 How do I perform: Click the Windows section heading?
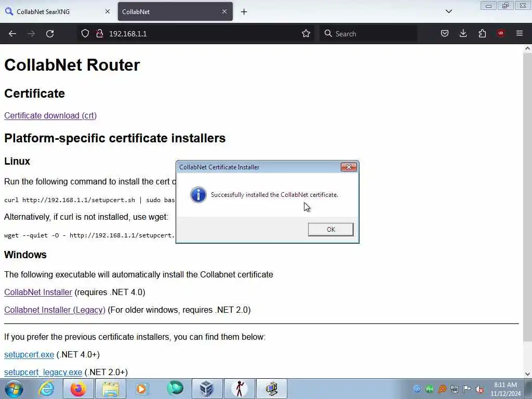click(x=25, y=255)
